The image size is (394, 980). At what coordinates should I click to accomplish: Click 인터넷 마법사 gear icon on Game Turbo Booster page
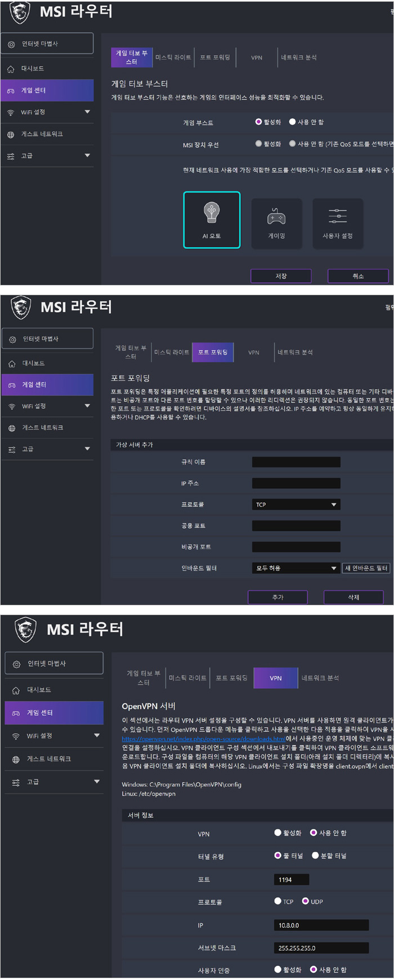(x=11, y=44)
